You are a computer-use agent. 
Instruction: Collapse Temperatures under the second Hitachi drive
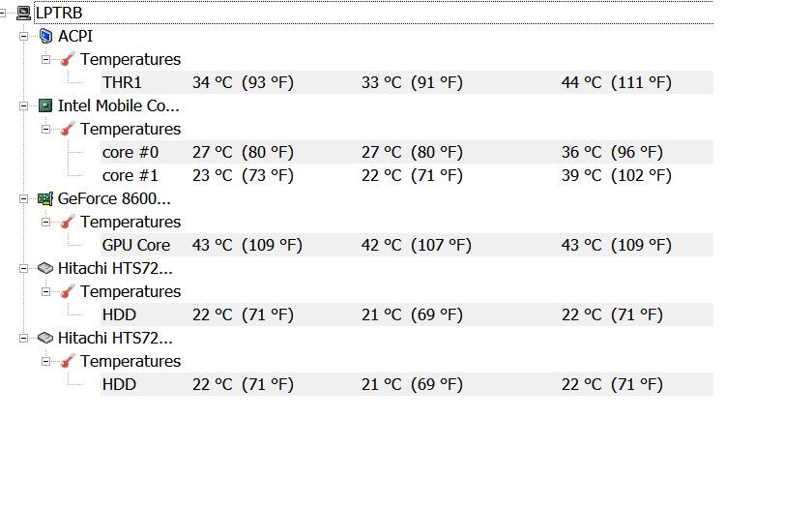(x=45, y=361)
